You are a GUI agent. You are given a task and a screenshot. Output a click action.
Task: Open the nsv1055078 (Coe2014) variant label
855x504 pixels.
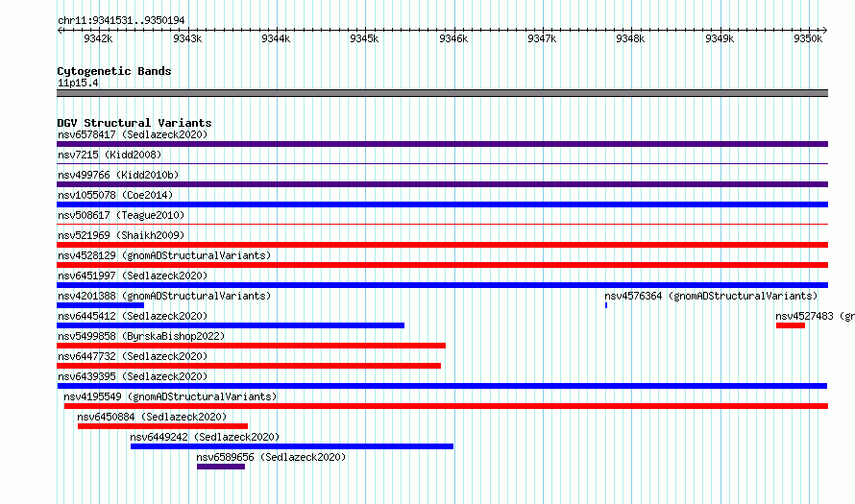pyautogui.click(x=115, y=195)
